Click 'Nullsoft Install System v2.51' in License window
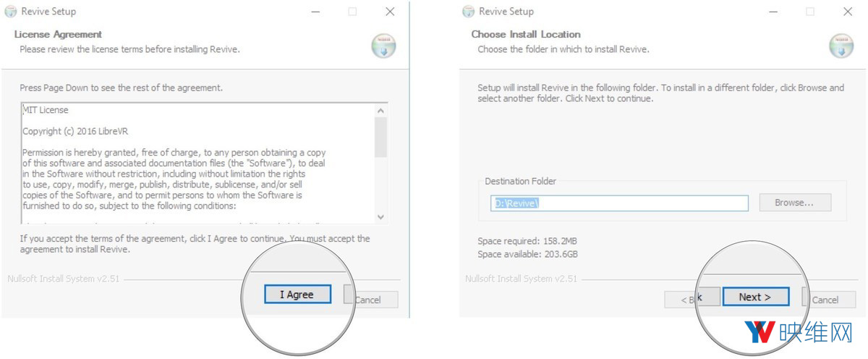Screen dimensions: 868x359 (x=62, y=279)
